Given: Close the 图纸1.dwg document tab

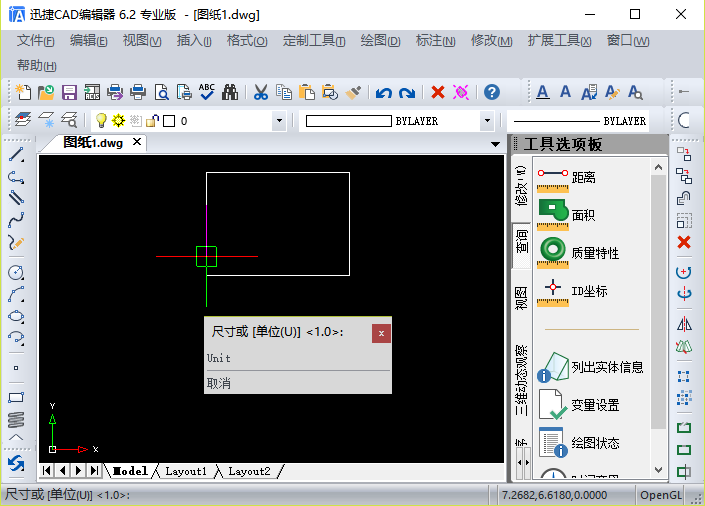Looking at the screenshot, I should coord(137,142).
